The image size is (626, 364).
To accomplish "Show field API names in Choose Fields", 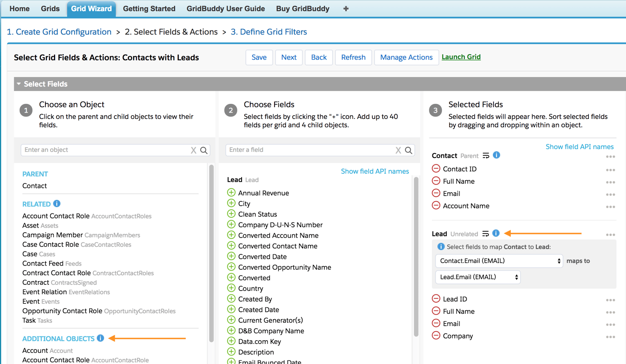I will pos(375,171).
